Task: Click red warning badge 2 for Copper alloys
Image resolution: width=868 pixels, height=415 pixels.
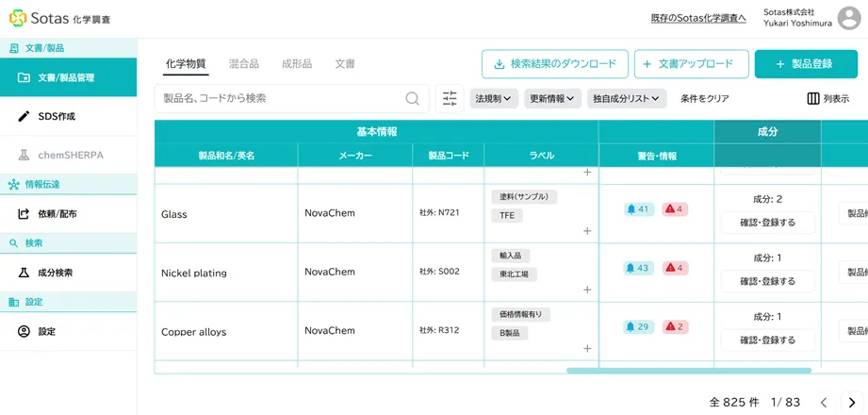Action: [676, 327]
